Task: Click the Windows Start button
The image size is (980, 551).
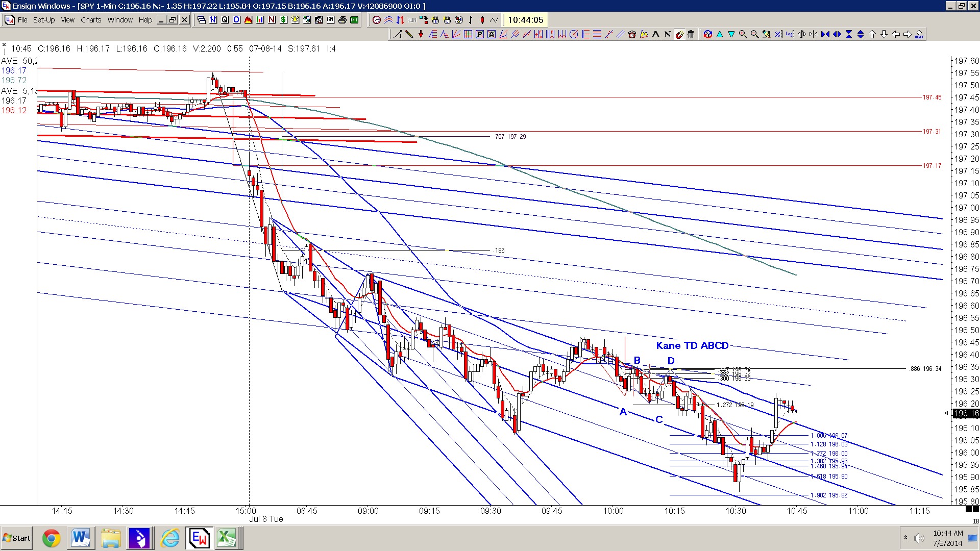Action: [x=17, y=538]
